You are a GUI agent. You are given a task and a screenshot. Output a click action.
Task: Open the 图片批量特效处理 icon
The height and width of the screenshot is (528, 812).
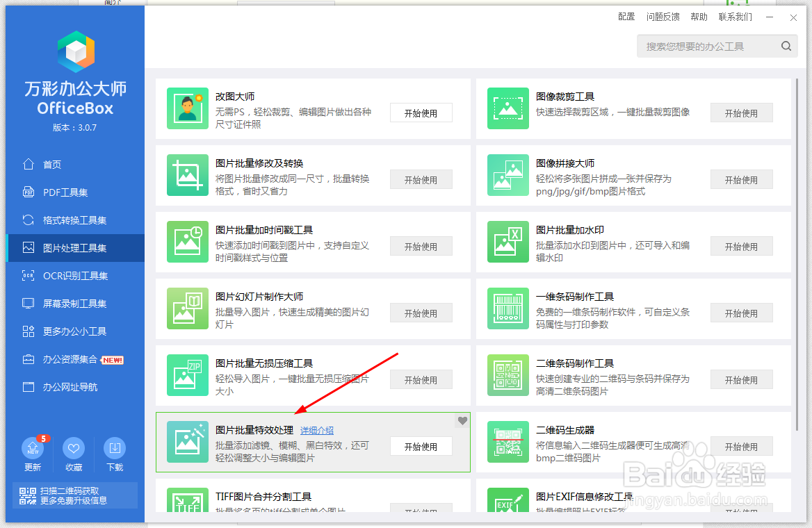pos(188,442)
